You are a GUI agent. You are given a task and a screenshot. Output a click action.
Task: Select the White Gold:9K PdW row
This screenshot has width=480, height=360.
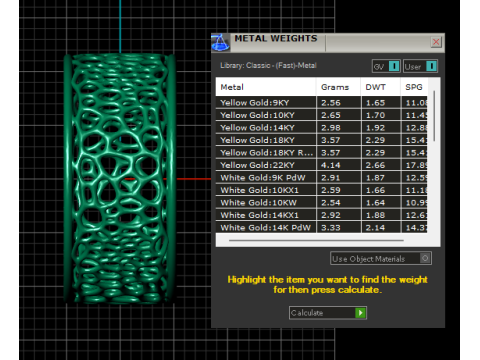click(x=322, y=178)
